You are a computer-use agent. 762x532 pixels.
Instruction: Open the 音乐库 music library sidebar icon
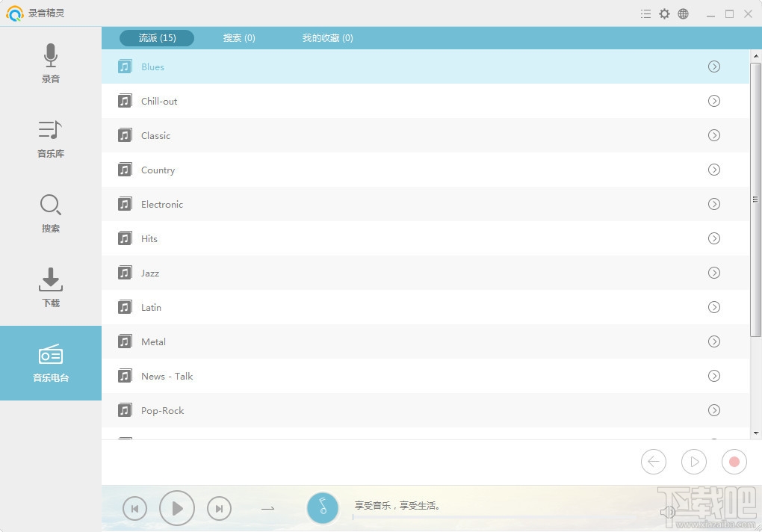point(50,138)
